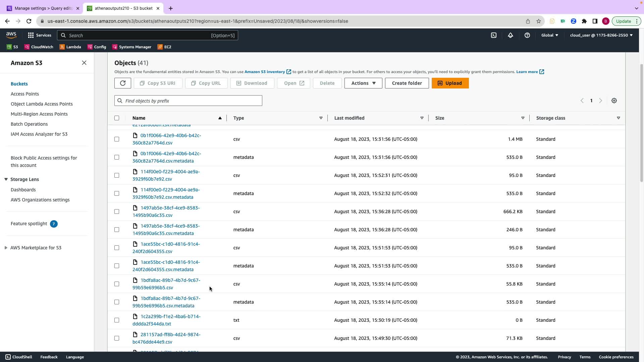644x362 pixels.
Task: Open the CloudShell terminal icon in header
Action: [x=494, y=35]
